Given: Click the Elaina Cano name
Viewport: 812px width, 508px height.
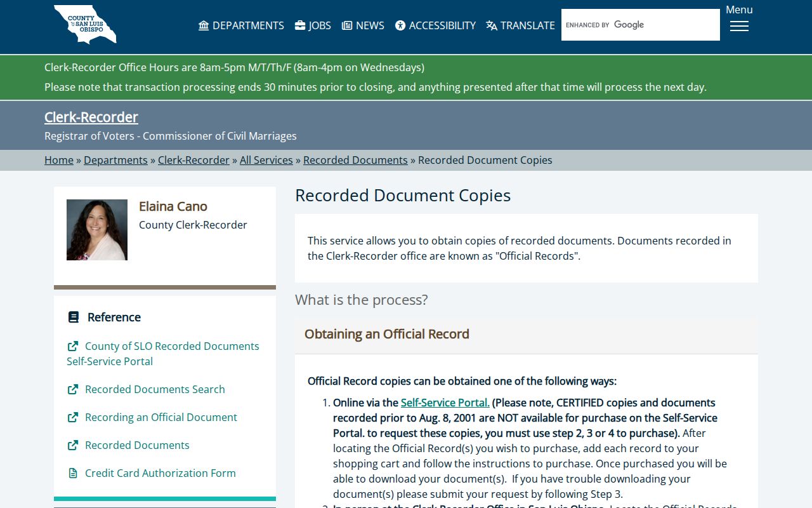Looking at the screenshot, I should (173, 206).
